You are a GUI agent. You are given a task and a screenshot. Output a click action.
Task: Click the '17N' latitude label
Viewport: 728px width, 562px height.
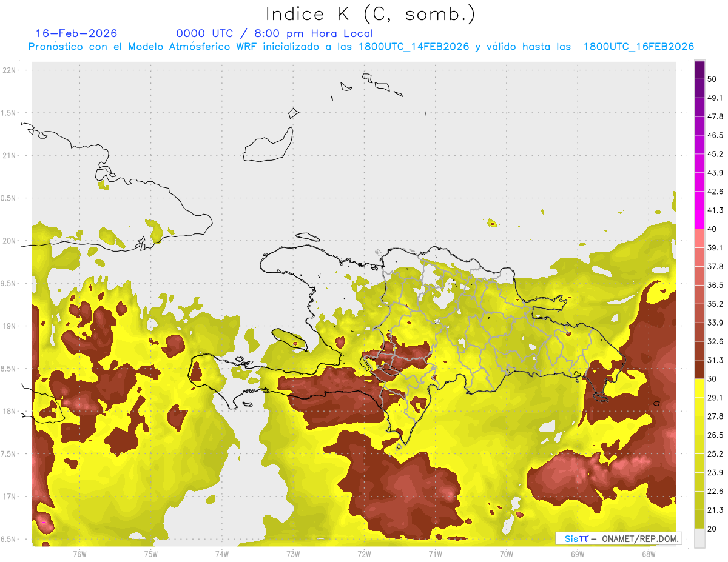click(x=9, y=497)
